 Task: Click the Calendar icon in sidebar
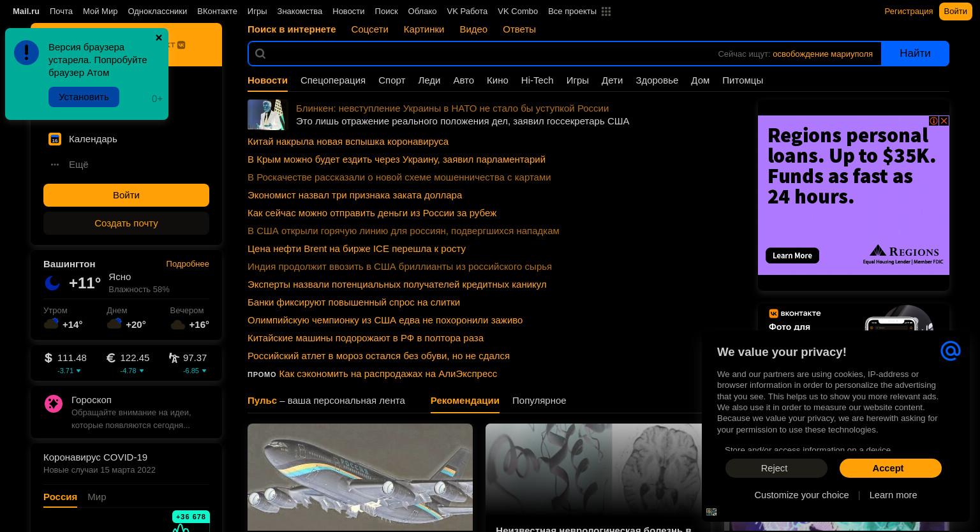tap(55, 139)
